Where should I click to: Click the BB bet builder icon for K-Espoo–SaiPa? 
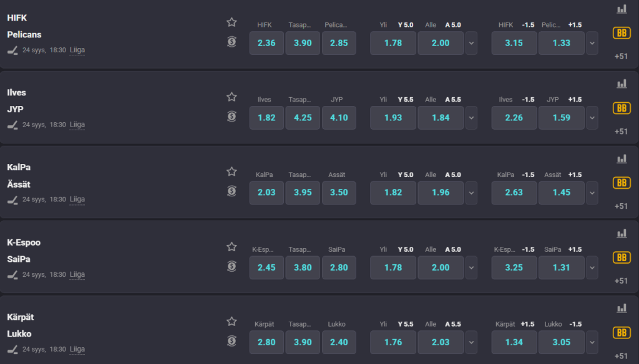pos(621,258)
